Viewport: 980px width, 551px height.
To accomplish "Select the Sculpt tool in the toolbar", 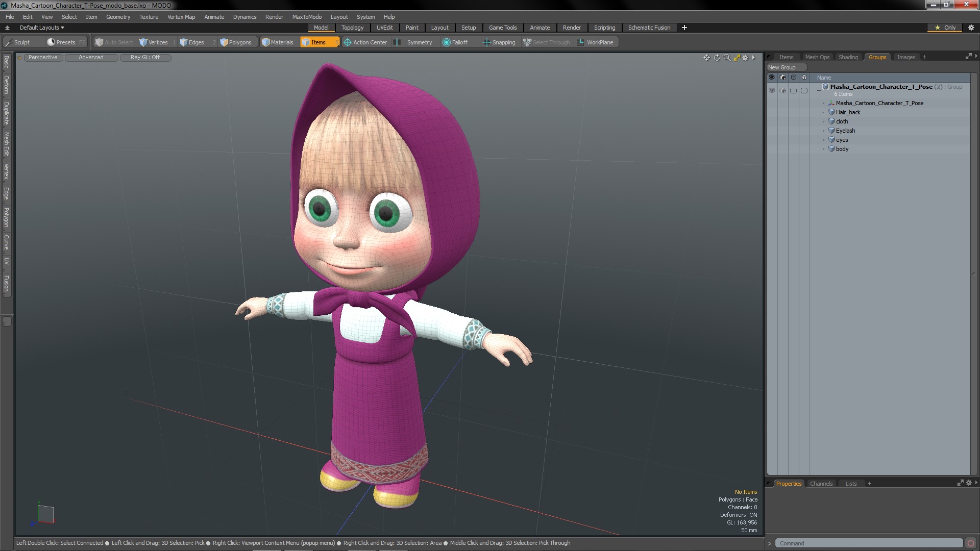I will tap(17, 42).
